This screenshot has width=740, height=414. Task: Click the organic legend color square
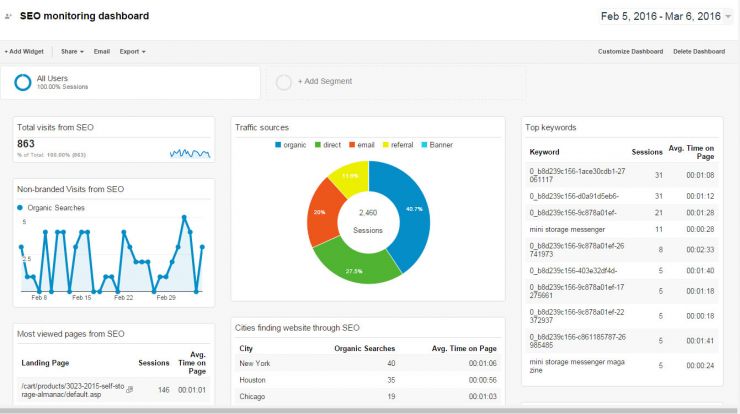(278, 145)
